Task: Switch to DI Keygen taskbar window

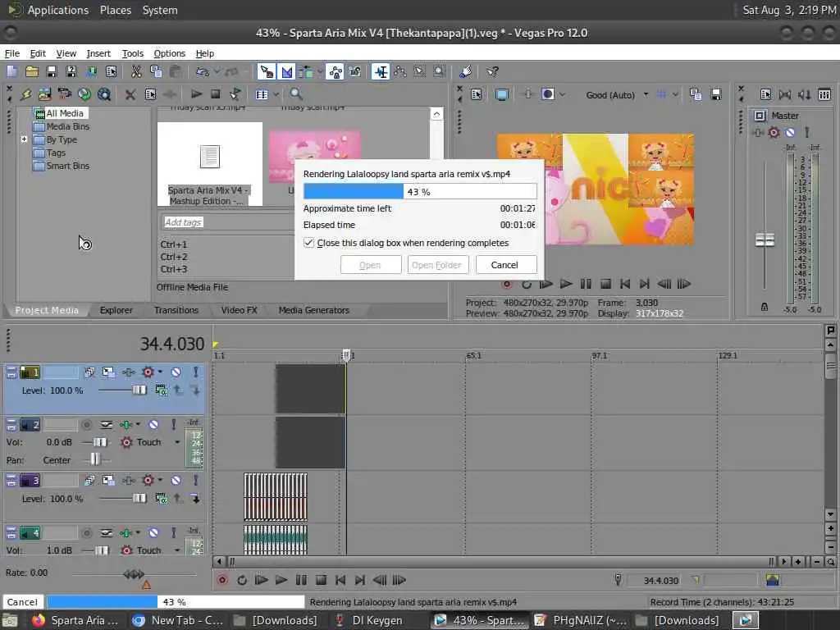Action: click(370, 620)
